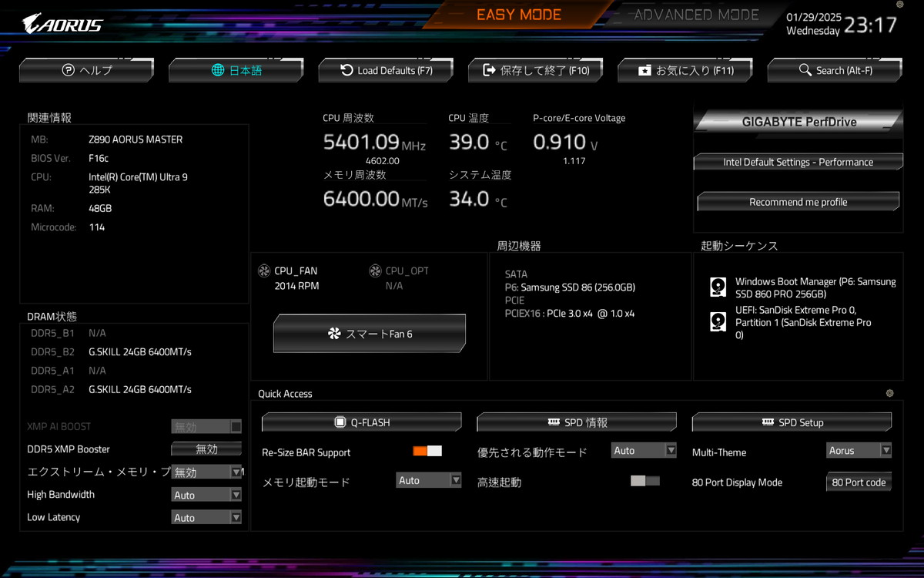Launch Q-FLASH utility
The height and width of the screenshot is (578, 924).
(x=362, y=422)
